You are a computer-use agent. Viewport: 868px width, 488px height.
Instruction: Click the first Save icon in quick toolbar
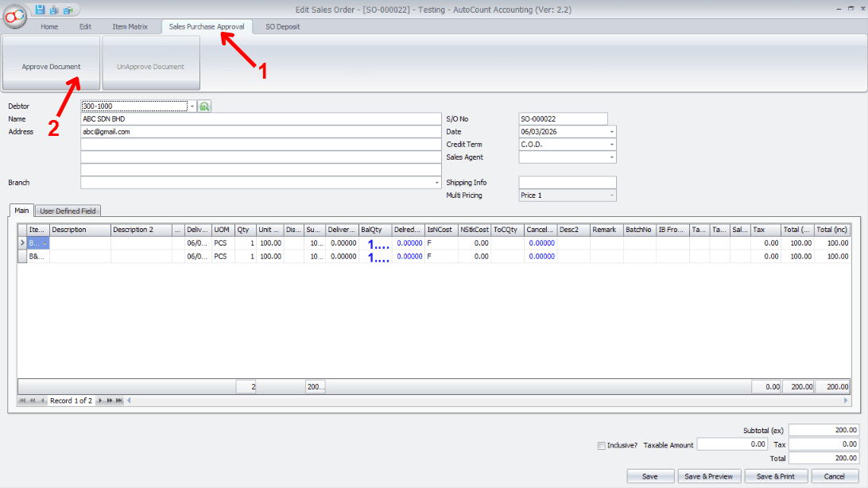(x=41, y=10)
